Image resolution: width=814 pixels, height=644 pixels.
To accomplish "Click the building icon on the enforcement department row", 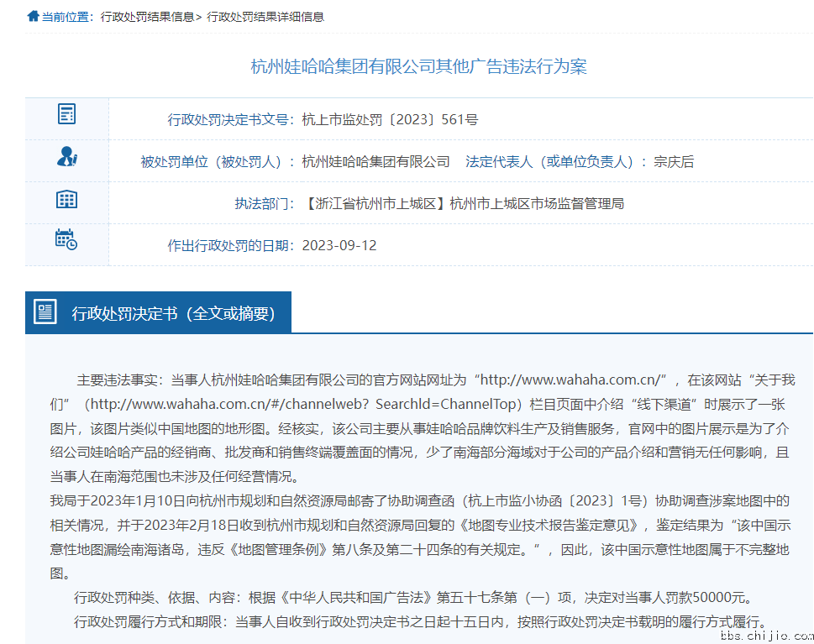I will (x=66, y=198).
